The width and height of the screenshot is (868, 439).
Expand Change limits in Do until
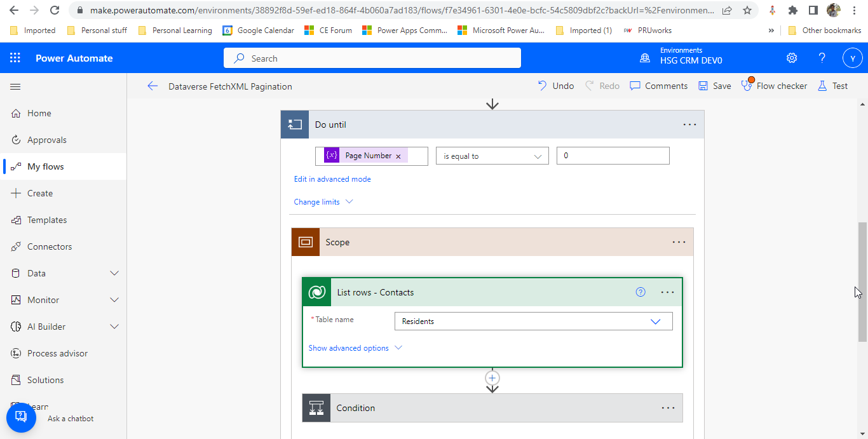(x=323, y=201)
